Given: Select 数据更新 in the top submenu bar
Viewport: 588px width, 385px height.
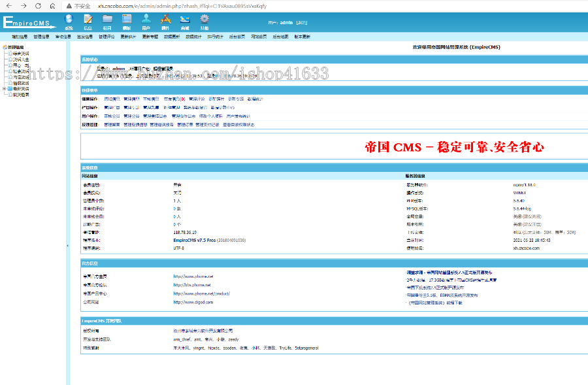Looking at the screenshot, I should tap(172, 37).
